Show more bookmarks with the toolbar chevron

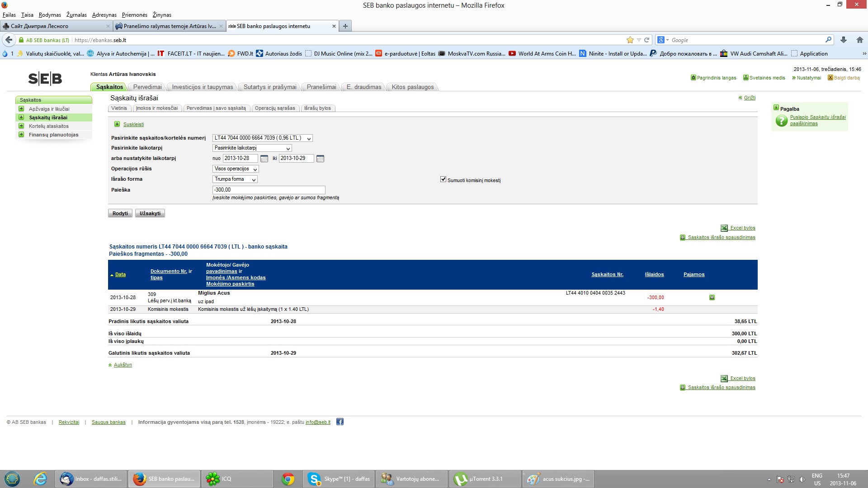(864, 53)
